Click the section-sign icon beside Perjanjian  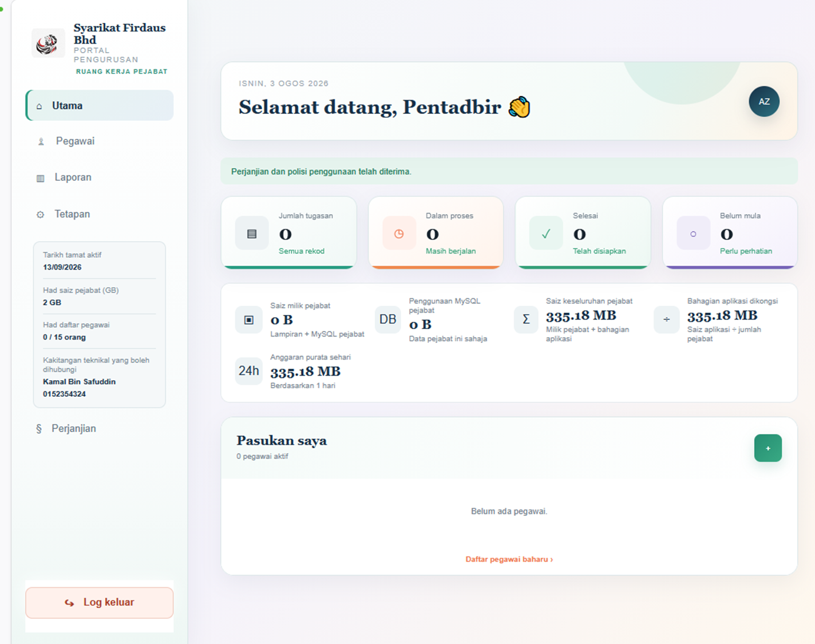(x=39, y=429)
